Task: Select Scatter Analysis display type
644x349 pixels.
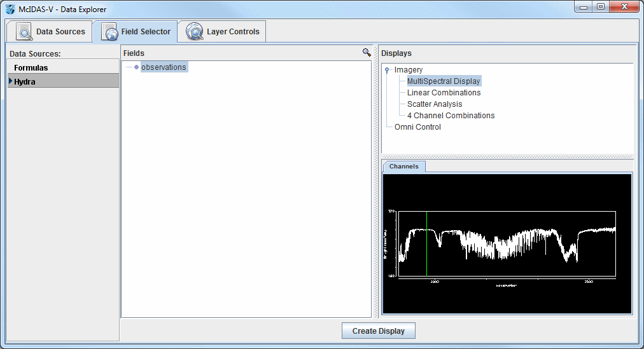Action: tap(435, 104)
